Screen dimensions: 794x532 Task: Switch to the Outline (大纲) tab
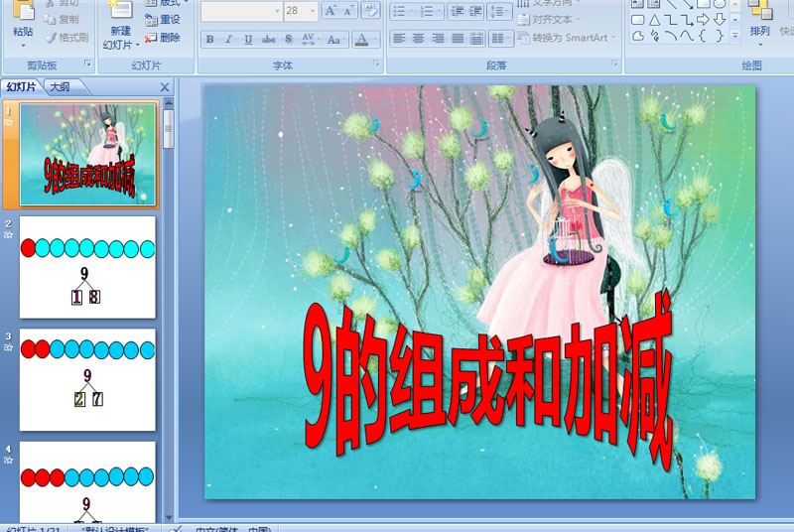(x=61, y=87)
